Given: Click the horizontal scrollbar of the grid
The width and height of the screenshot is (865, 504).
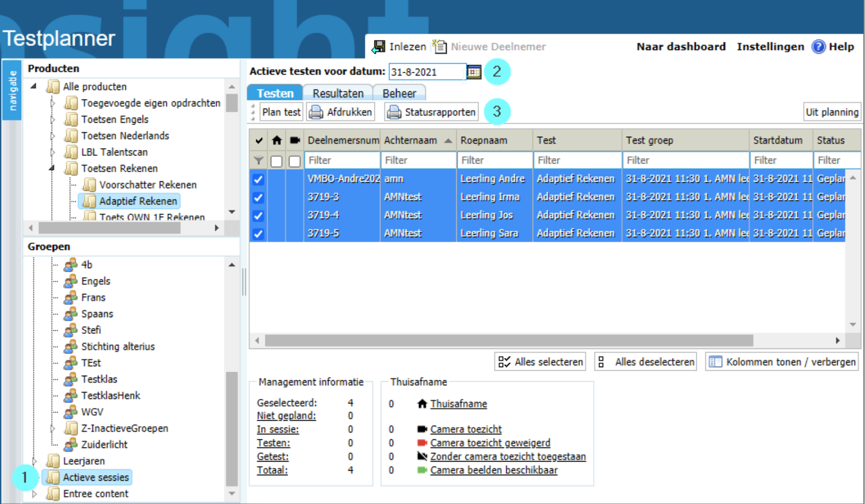Looking at the screenshot, I should click(508, 341).
